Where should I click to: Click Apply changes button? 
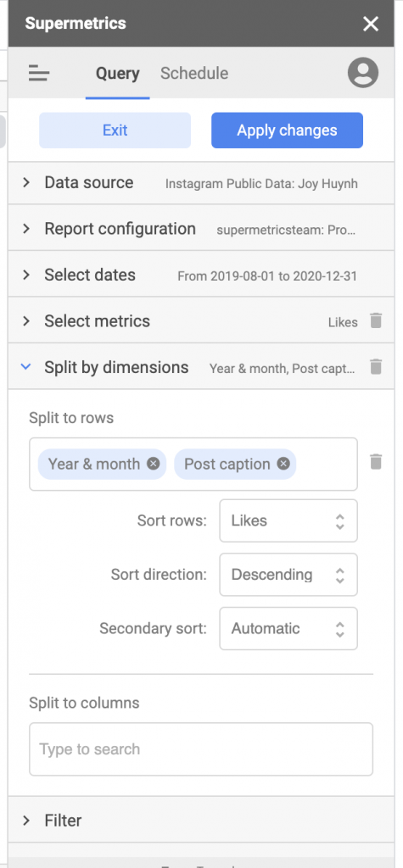[x=287, y=131]
